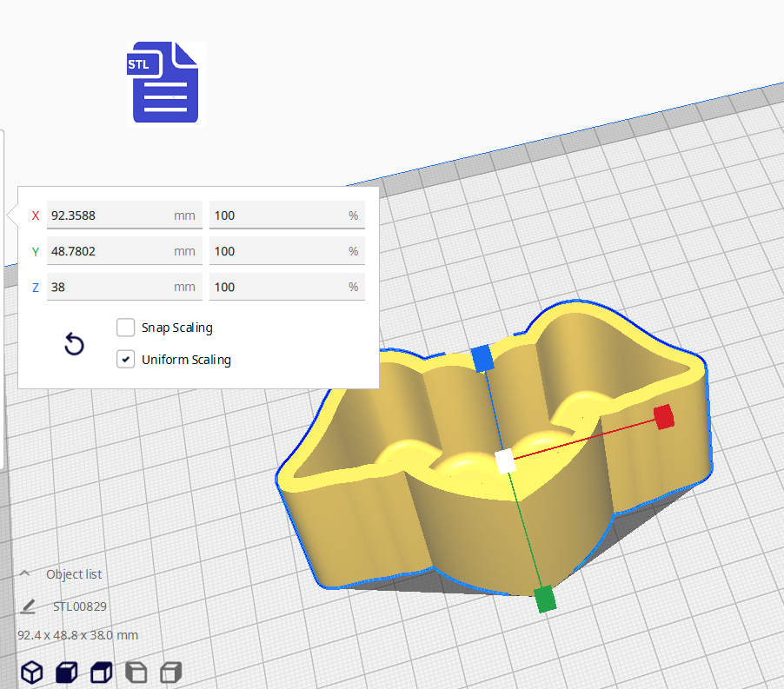Click the red X-axis scale handle
This screenshot has height=689, width=784.
click(664, 416)
